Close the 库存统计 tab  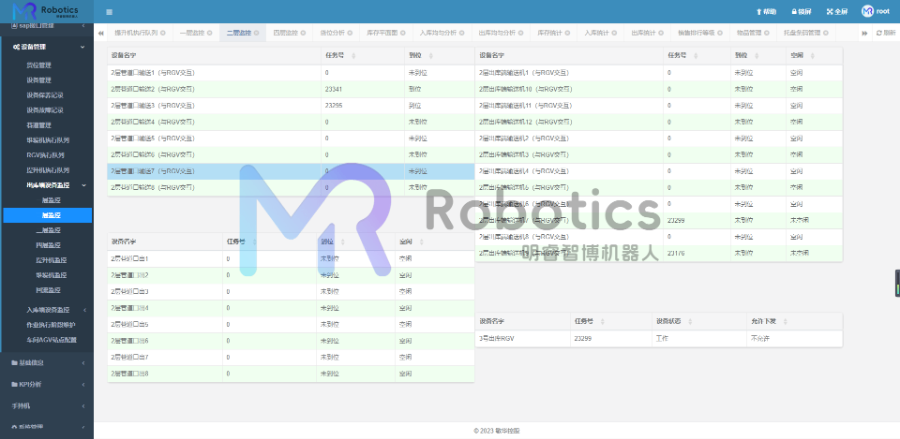(x=568, y=33)
